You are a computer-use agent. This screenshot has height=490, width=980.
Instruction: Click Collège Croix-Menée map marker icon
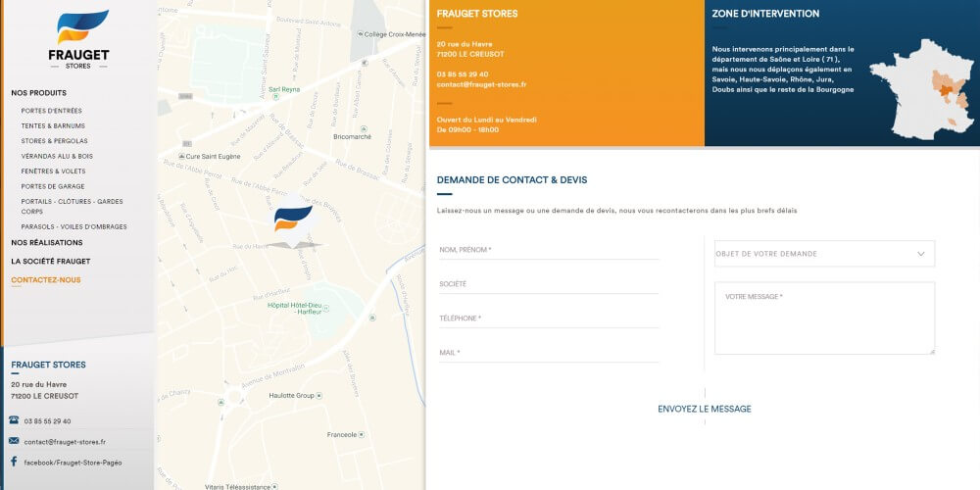[x=360, y=34]
